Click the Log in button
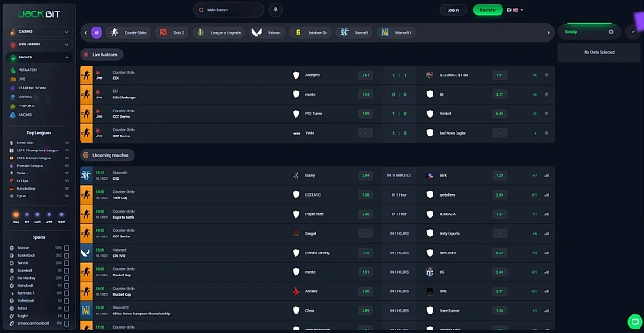Image resolution: width=644 pixels, height=333 pixels. tap(453, 10)
